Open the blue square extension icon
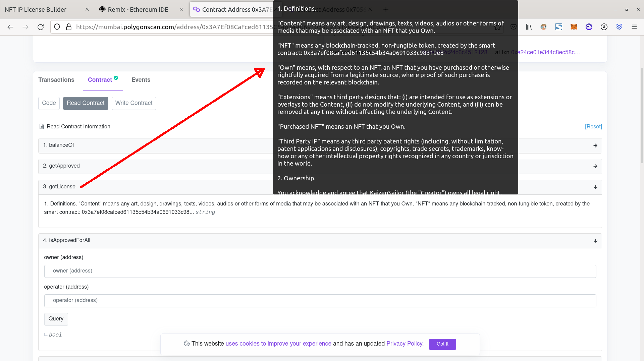Image resolution: width=644 pixels, height=361 pixels. [x=559, y=27]
